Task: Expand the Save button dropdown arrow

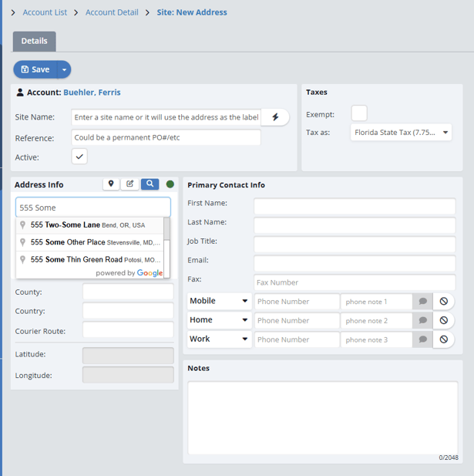Action: [64, 69]
